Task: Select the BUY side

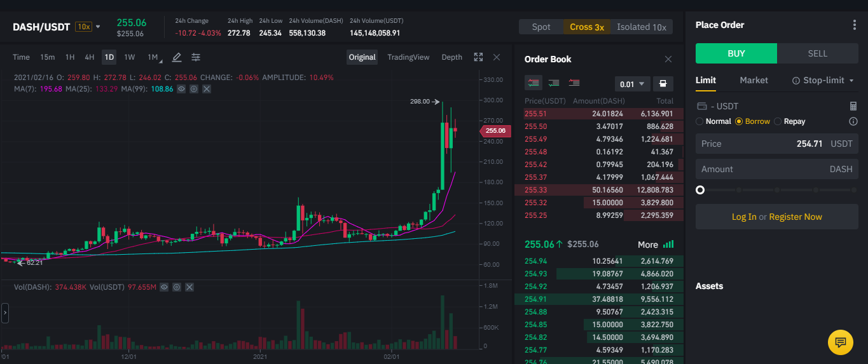Action: (736, 53)
